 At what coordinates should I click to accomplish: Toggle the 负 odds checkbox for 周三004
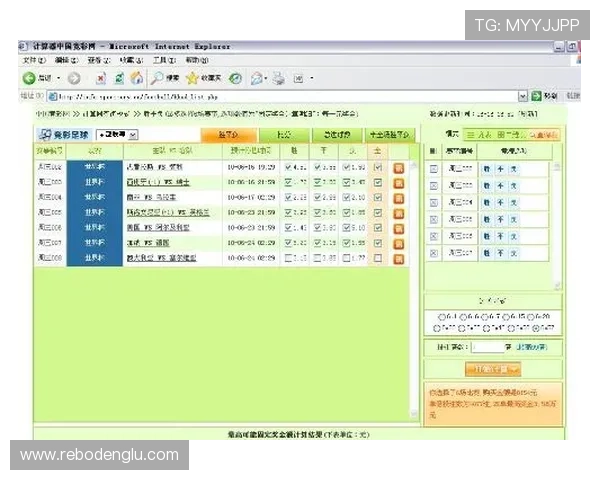tap(346, 198)
